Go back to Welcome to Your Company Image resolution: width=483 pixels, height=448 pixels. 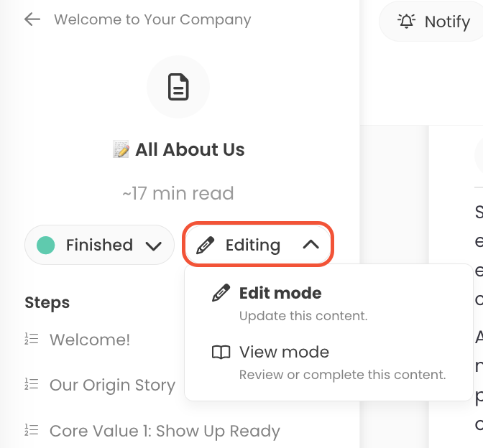point(152,19)
